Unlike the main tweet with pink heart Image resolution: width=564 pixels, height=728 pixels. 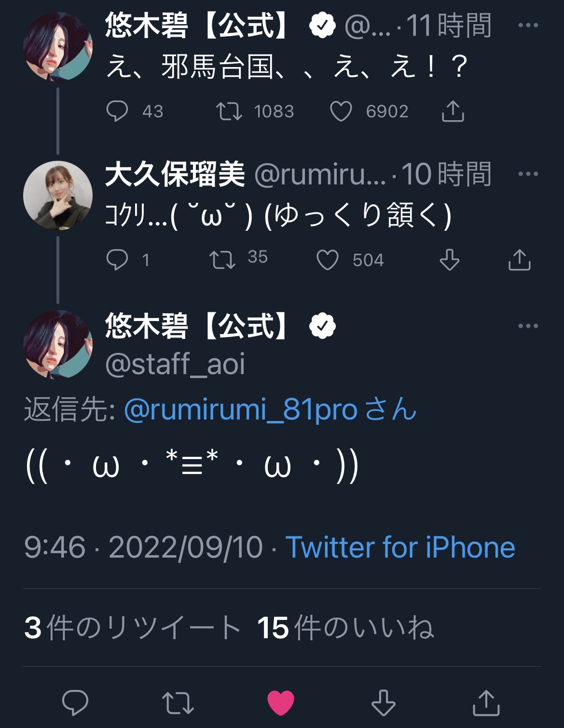coord(281,702)
